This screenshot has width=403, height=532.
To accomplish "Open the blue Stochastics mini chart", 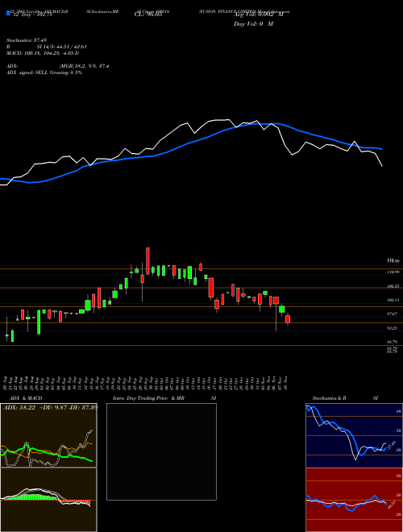I will (x=354, y=435).
